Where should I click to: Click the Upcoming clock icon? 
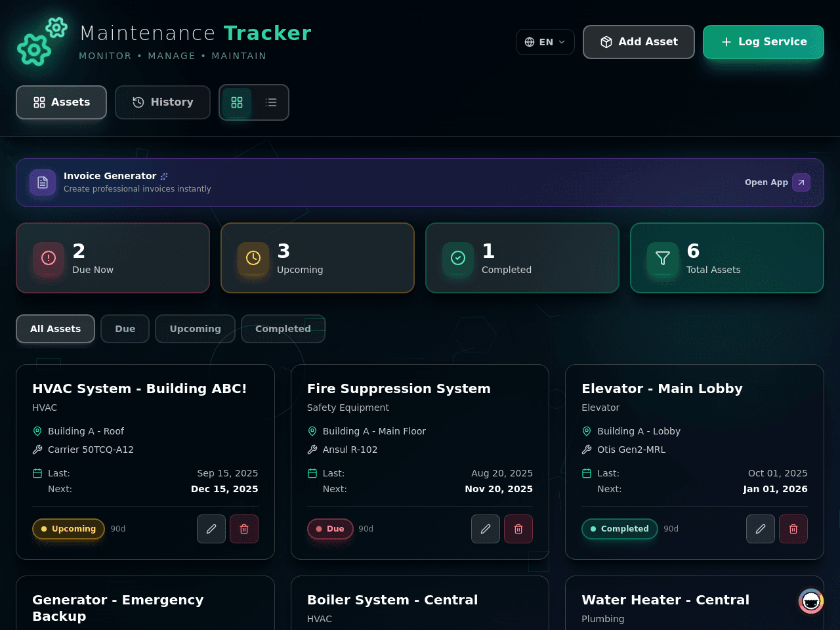tap(253, 259)
